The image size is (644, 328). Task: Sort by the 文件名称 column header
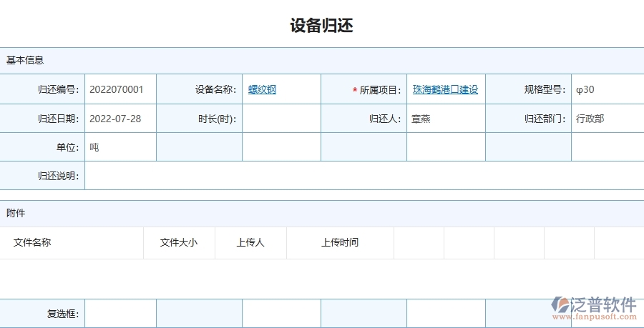pos(32,242)
